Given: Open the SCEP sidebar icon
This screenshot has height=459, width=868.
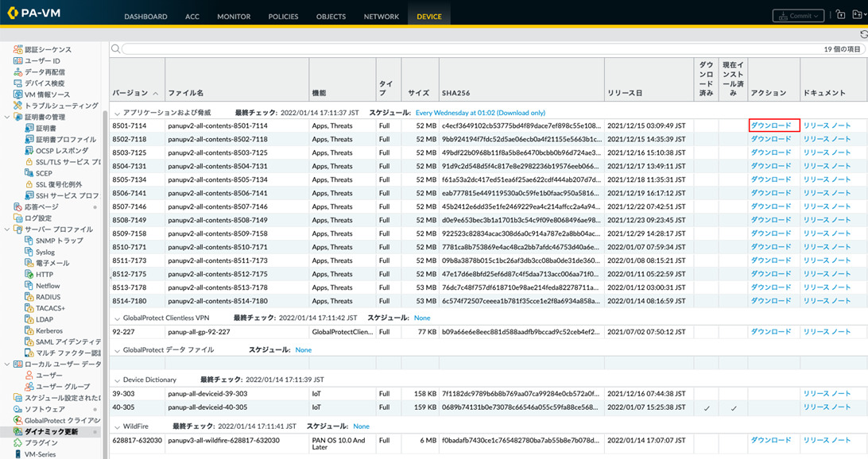Looking at the screenshot, I should 29,173.
